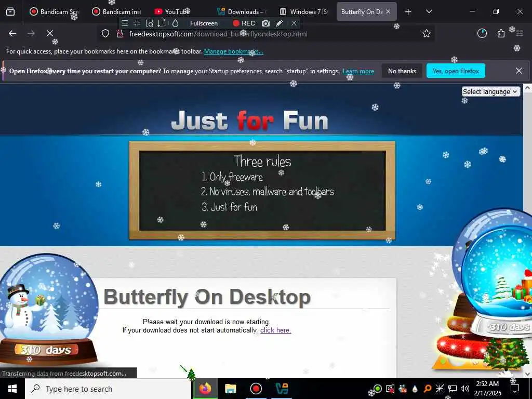Click Bandicam record icon in taskbar

[x=256, y=389]
